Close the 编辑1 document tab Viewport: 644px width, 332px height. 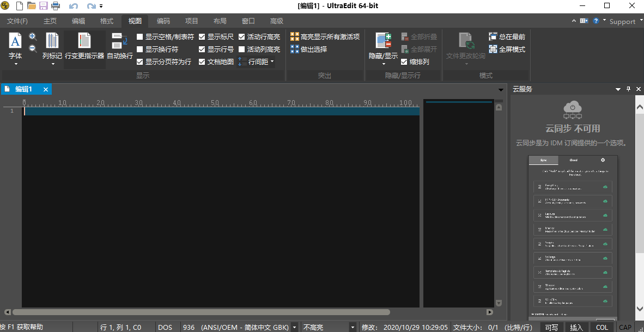coord(46,89)
